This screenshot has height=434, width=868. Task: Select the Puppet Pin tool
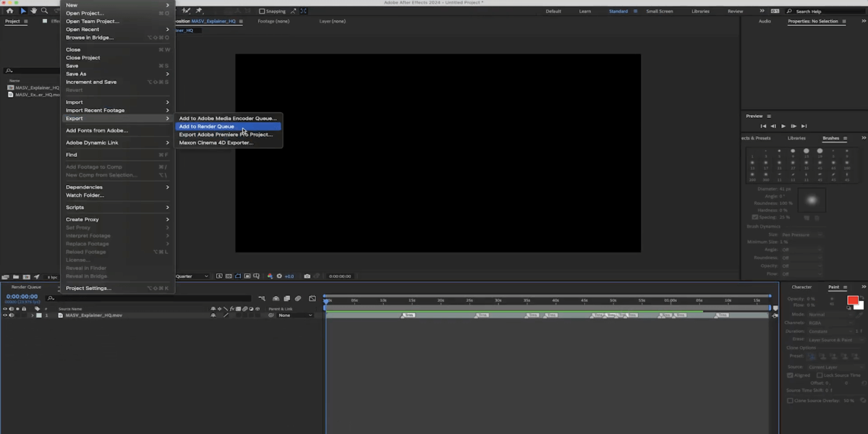point(200,11)
